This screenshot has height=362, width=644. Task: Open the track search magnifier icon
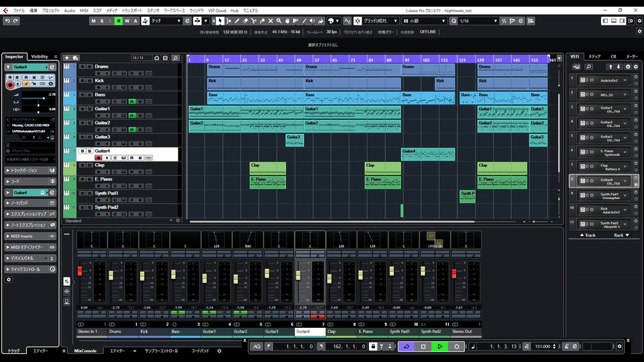click(176, 58)
